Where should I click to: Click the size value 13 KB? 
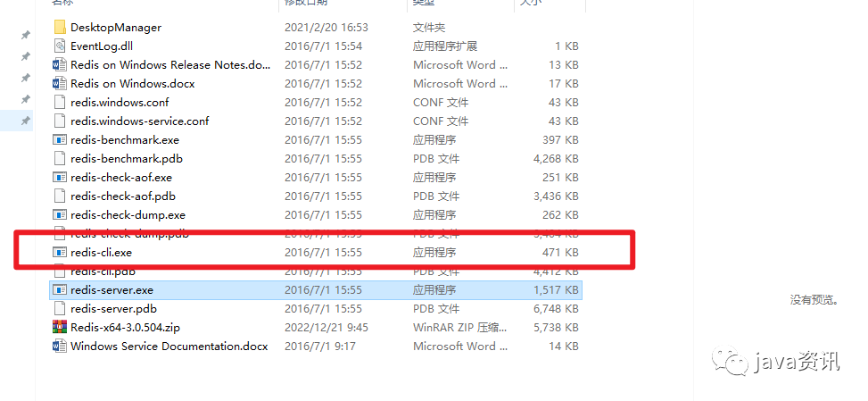564,65
